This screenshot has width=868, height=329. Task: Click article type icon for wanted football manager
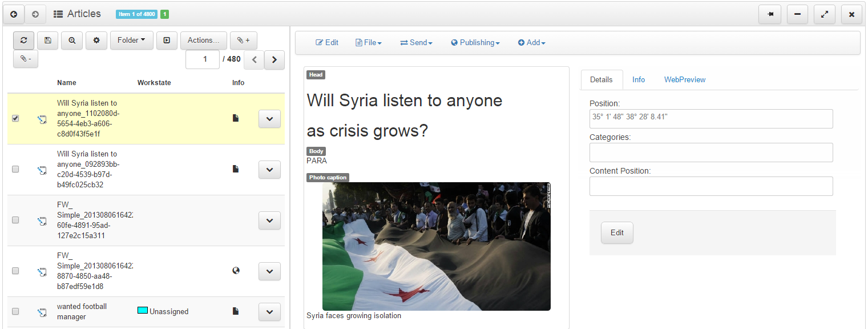[x=42, y=312]
